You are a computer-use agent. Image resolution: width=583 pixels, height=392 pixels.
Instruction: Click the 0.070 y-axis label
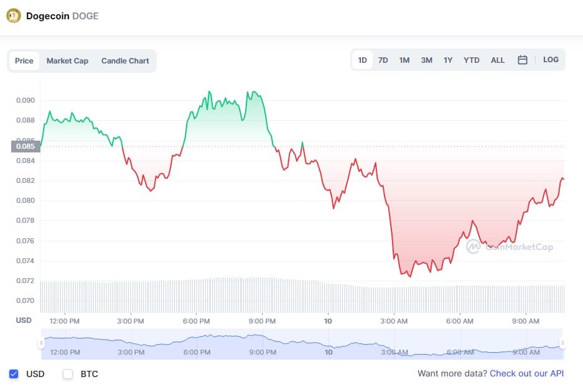click(26, 301)
